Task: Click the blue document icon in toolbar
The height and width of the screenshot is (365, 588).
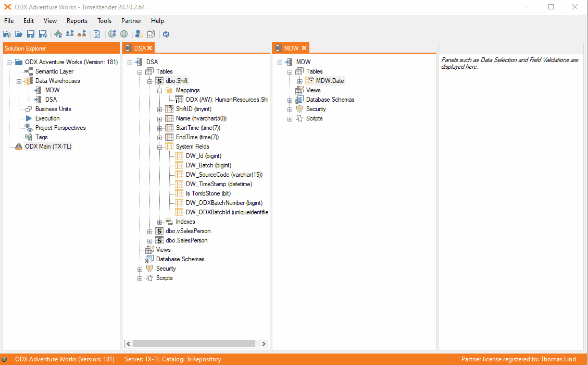Action: [x=97, y=34]
